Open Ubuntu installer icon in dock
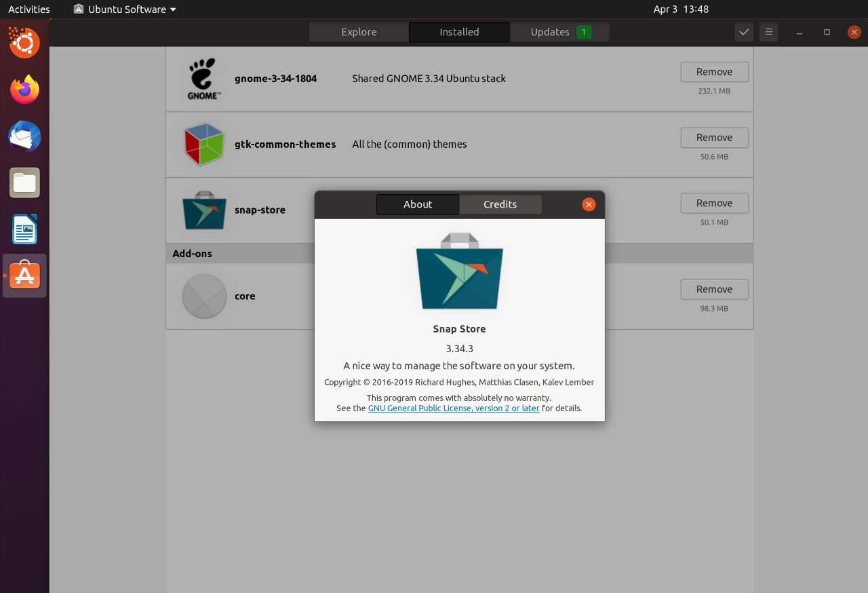868x593 pixels. 24,43
